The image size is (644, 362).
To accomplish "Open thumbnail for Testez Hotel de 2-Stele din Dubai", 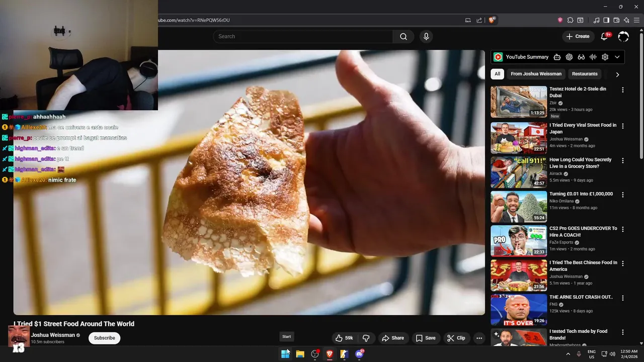I will pos(519,102).
